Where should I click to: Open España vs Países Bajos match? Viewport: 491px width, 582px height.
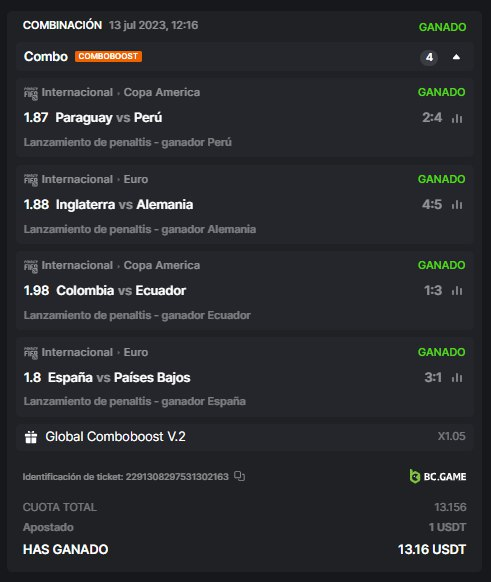(x=119, y=377)
